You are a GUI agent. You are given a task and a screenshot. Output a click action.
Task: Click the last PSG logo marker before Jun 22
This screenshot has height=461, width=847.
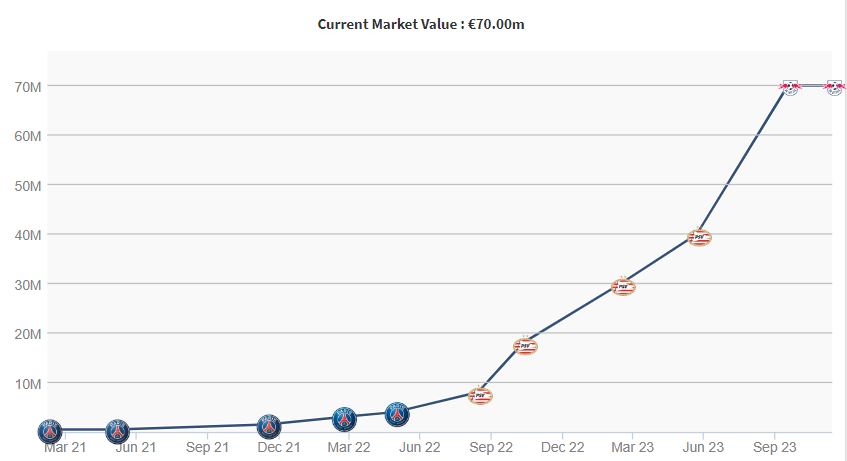click(x=397, y=413)
